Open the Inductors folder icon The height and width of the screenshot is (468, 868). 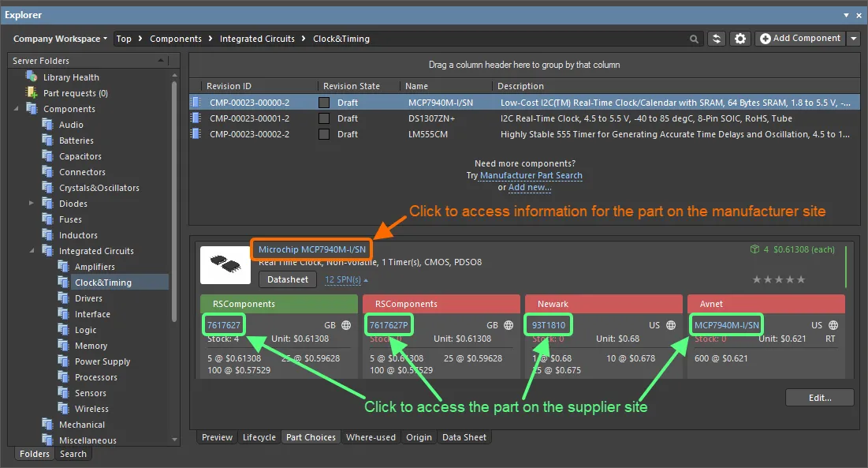tap(47, 235)
